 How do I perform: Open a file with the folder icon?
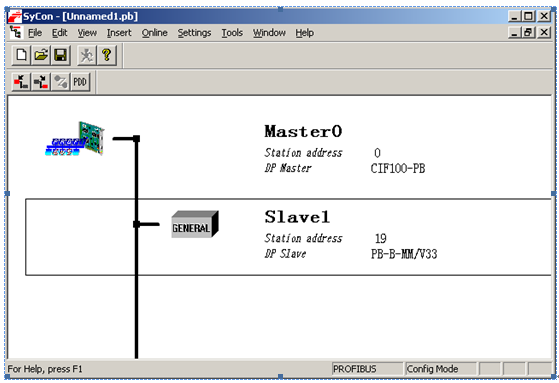point(41,56)
